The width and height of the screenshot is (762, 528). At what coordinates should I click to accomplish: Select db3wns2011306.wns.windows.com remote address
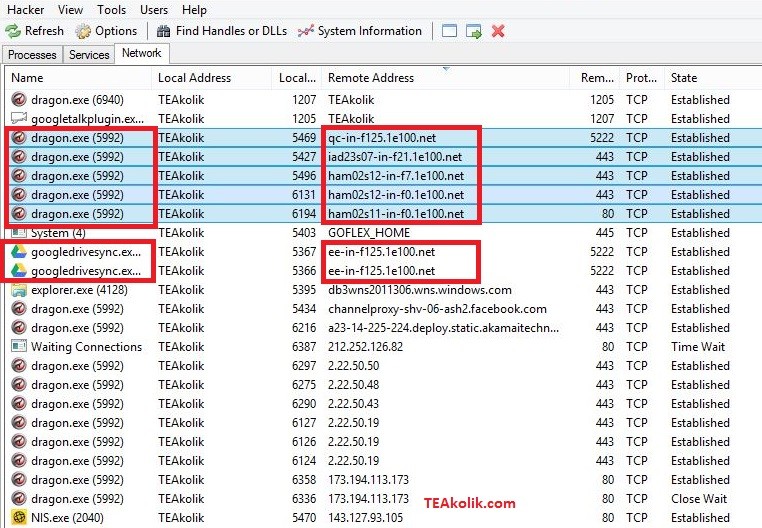tap(420, 290)
